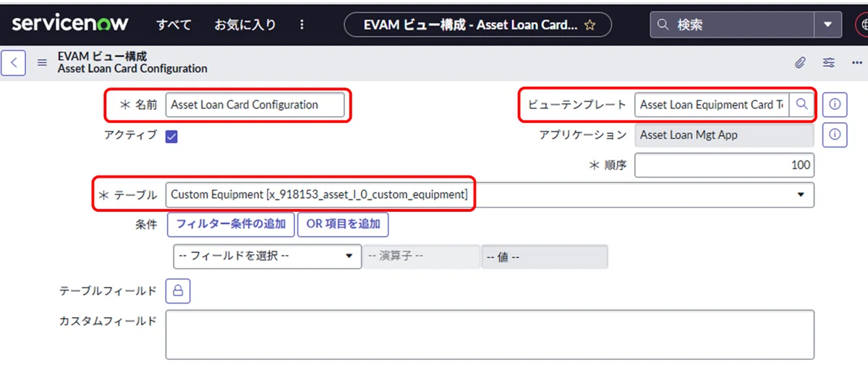The image size is (868, 370).
Task: Go back with the left chevron button
Action: [14, 62]
